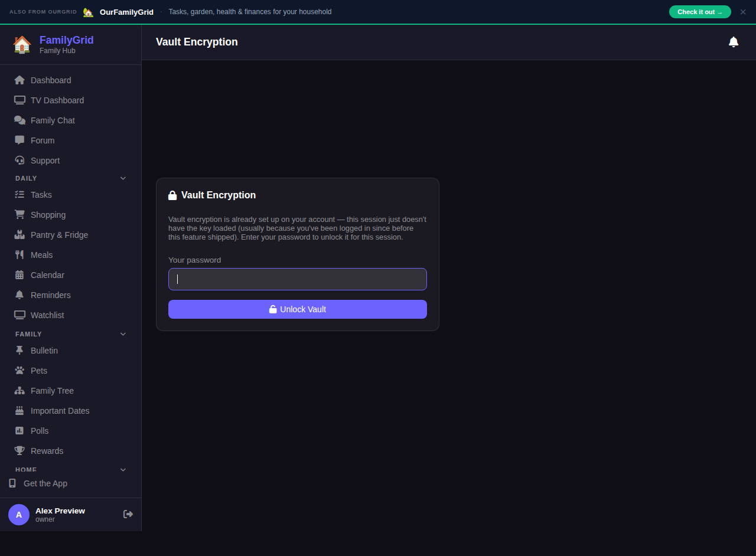Open the Pets page
This screenshot has width=756, height=556.
pos(71,371)
